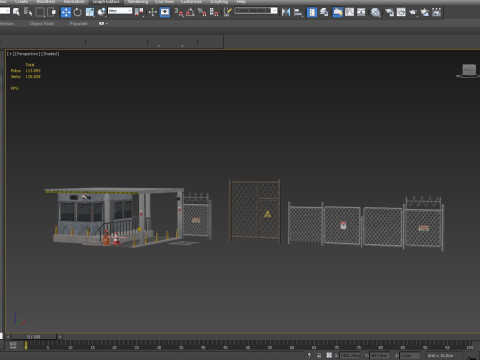The height and width of the screenshot is (360, 480).
Task: Click the Align tool icon
Action: point(298,12)
